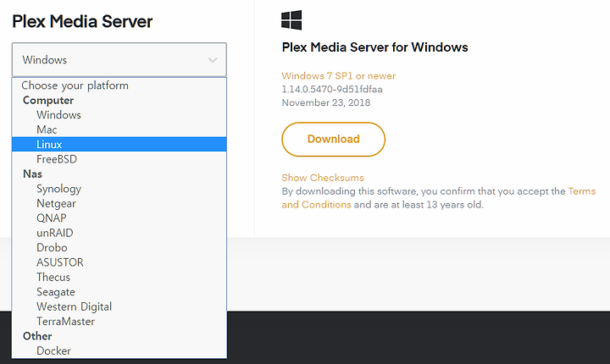Select QNAP from the list

pos(119,218)
